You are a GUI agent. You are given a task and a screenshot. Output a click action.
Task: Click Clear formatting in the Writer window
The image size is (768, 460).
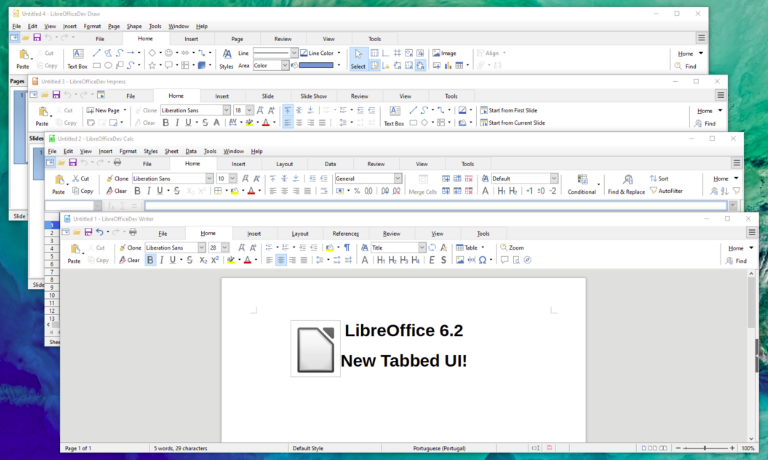coord(129,260)
